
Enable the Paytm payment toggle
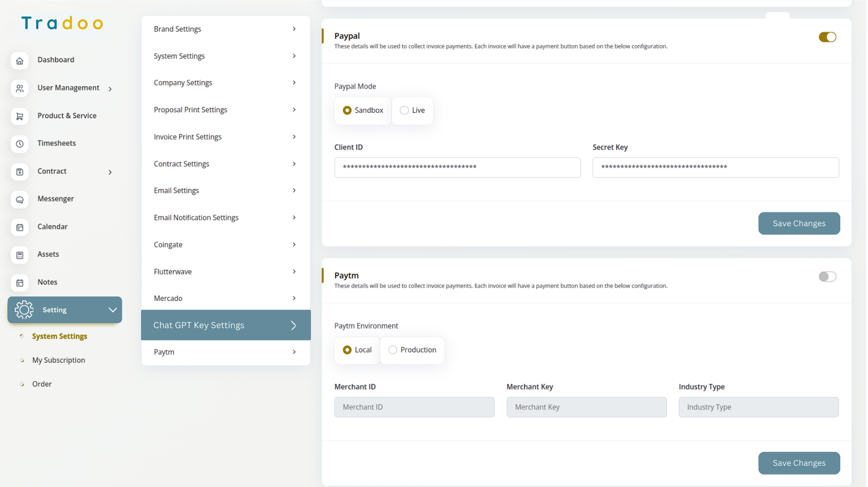(x=827, y=277)
